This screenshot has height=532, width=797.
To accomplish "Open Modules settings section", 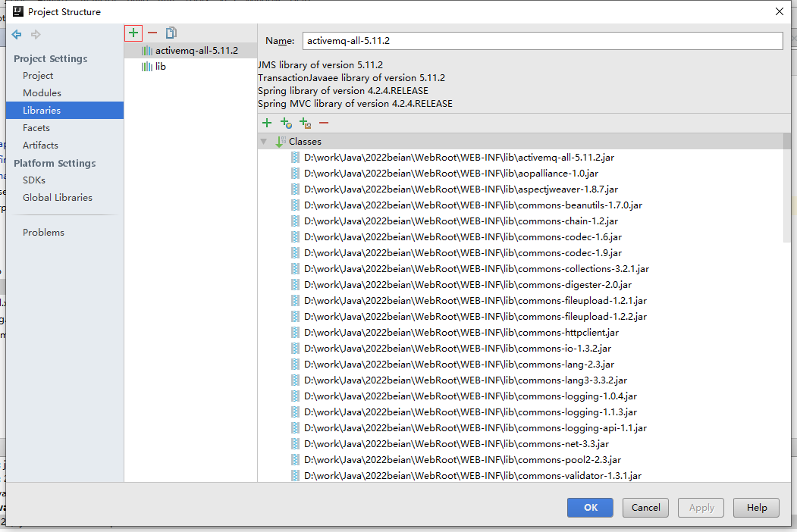I will (42, 93).
